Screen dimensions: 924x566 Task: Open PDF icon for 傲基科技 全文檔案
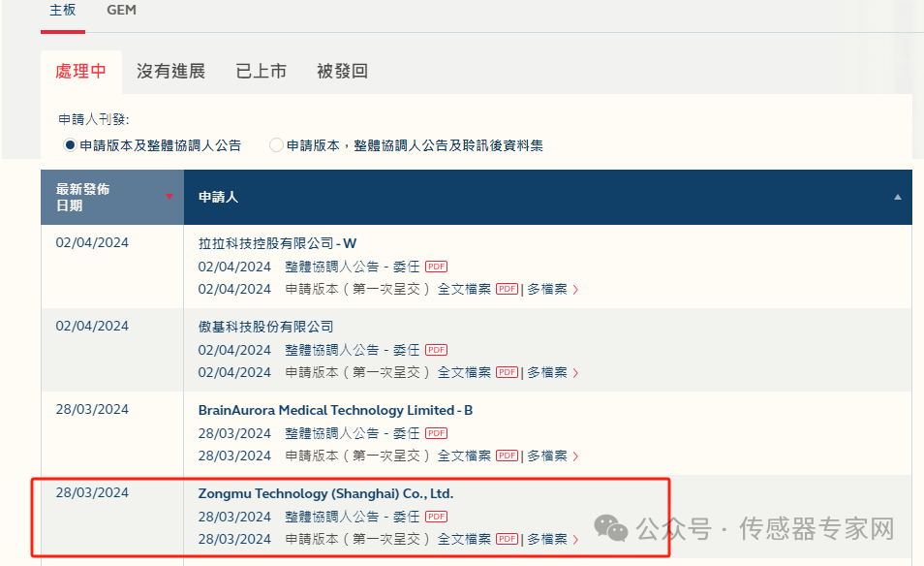(507, 372)
